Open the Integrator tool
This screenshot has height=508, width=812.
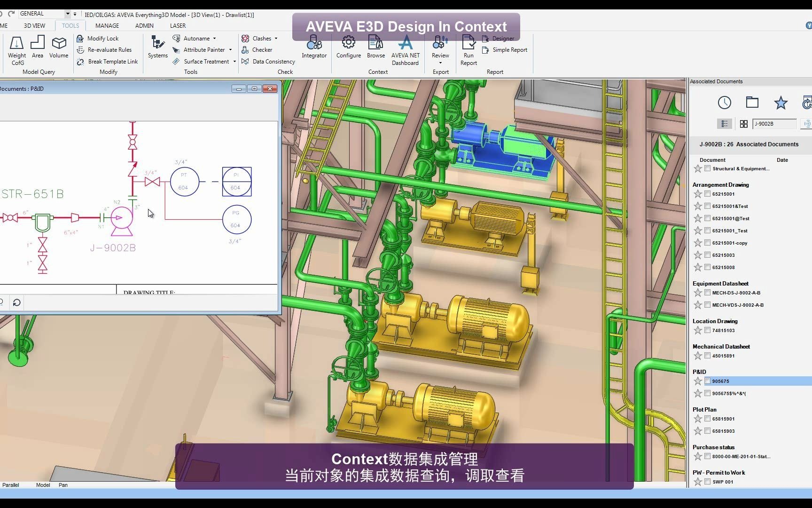tap(314, 46)
